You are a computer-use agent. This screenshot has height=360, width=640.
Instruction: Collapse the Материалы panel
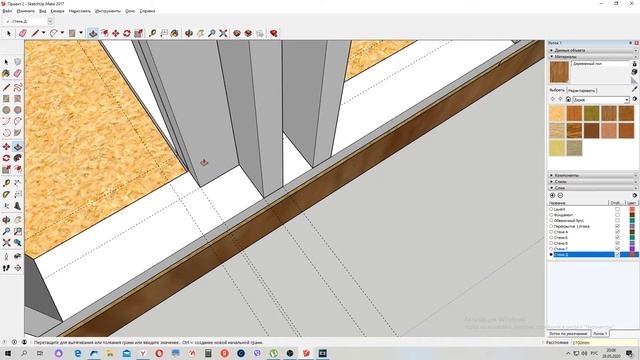coord(592,56)
